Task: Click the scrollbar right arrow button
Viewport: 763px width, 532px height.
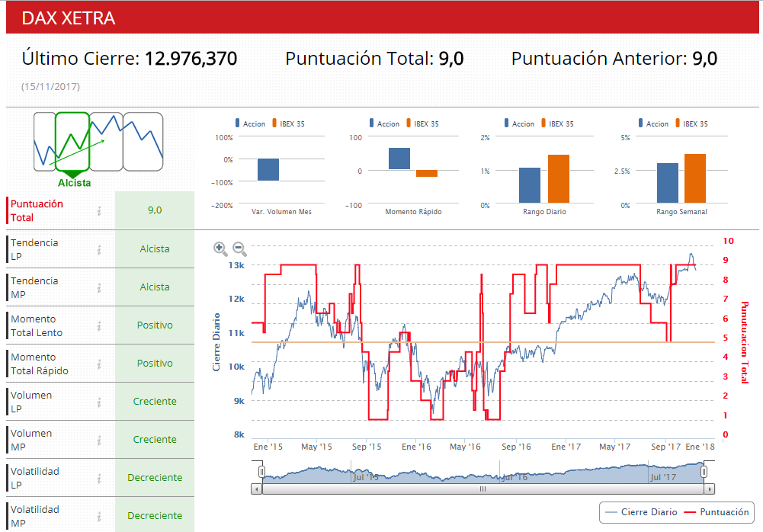Action: 710,489
